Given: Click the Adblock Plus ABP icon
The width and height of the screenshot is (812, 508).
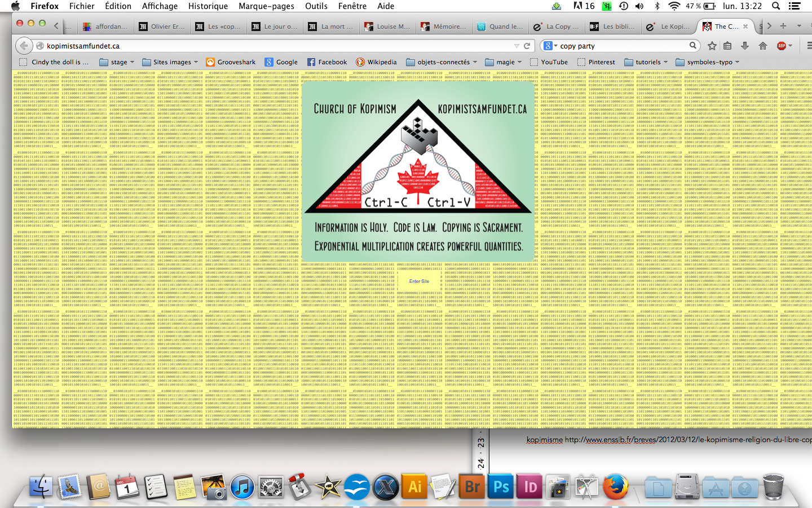Looking at the screenshot, I should pos(782,46).
